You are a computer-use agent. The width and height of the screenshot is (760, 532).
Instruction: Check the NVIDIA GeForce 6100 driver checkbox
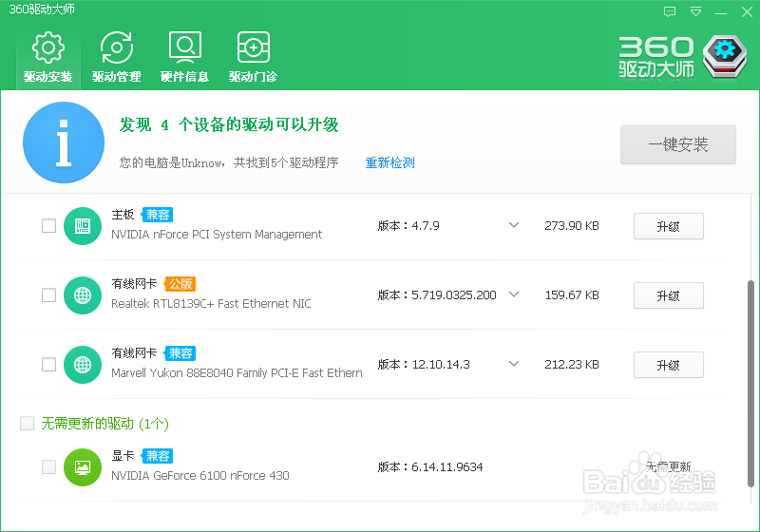[x=49, y=467]
